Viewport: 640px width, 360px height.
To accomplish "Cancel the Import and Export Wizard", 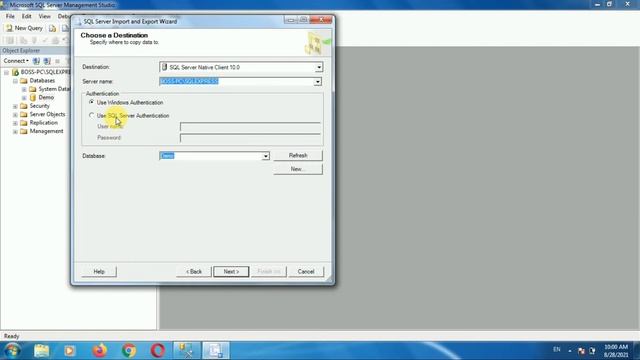I will click(x=306, y=271).
